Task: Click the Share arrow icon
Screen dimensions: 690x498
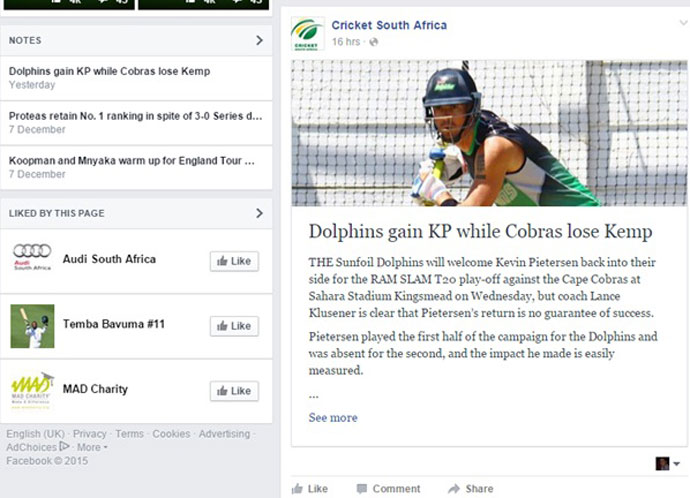Action: pos(454,489)
